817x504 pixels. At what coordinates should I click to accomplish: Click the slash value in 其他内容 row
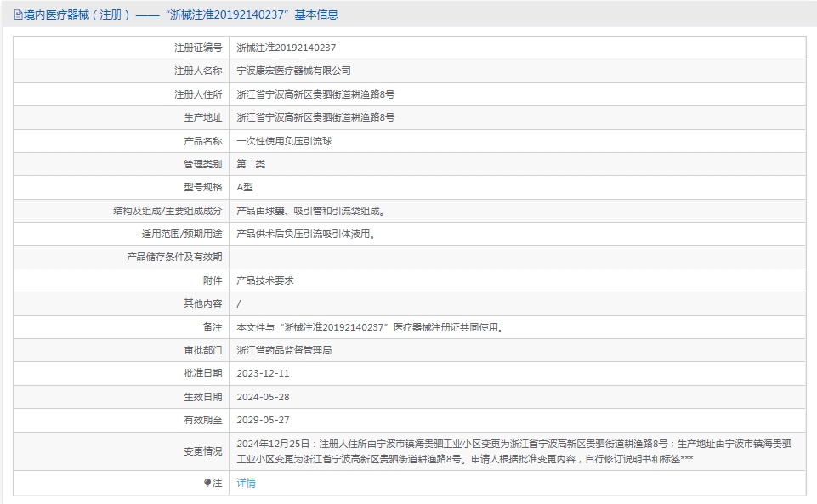239,303
